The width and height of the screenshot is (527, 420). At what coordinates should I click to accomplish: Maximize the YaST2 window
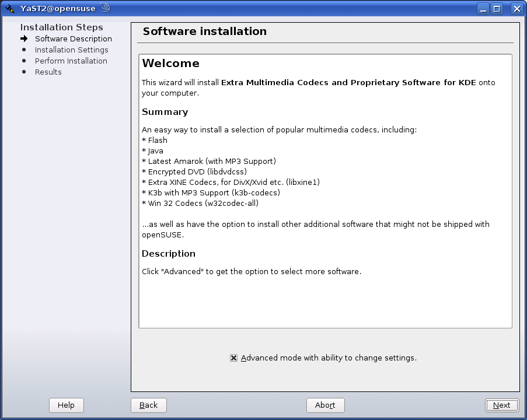tap(497, 9)
